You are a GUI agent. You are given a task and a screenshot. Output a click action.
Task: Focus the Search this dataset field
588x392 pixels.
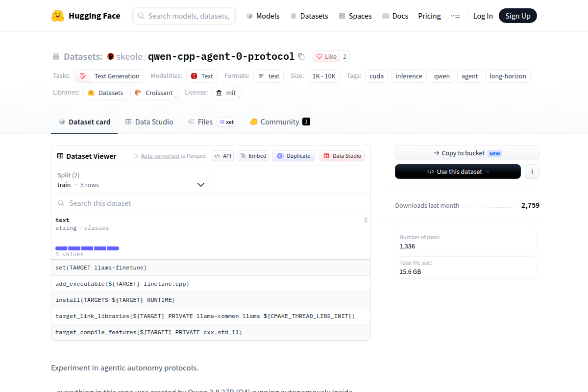pos(211,203)
